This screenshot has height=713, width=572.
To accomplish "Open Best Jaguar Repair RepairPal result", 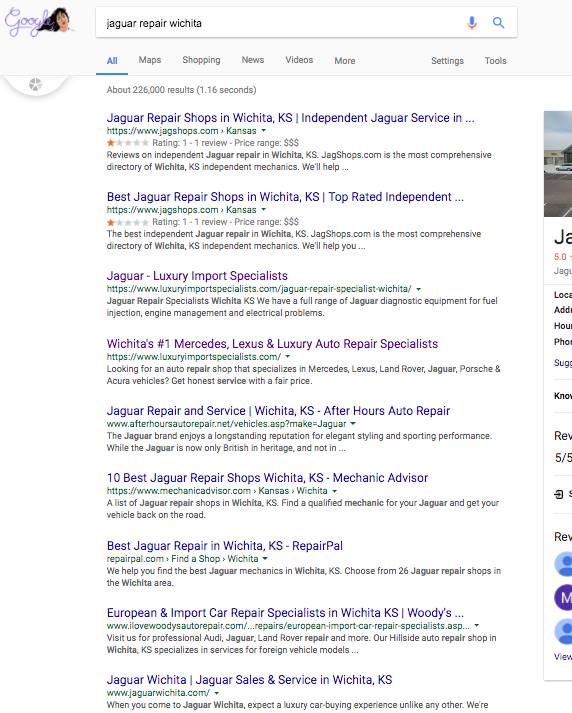I will 225,546.
